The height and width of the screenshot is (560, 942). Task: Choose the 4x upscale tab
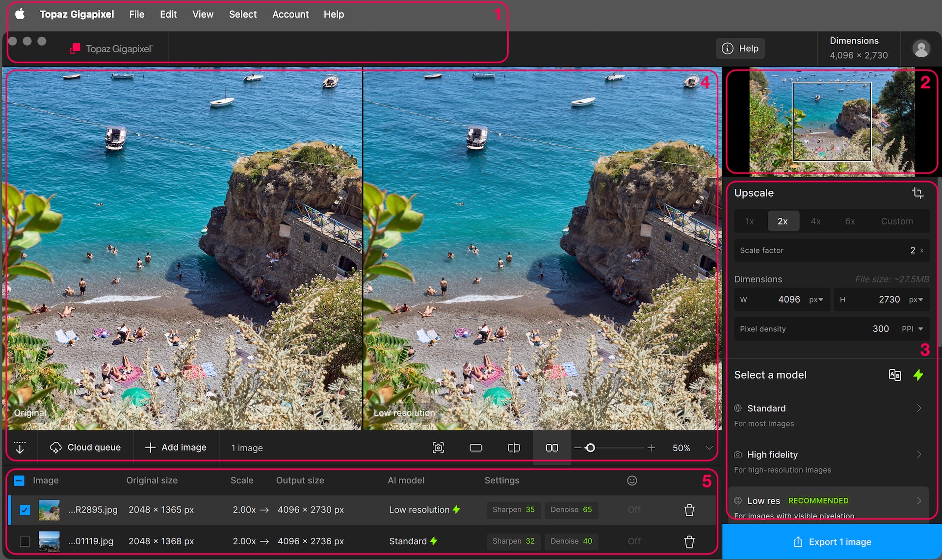click(815, 221)
